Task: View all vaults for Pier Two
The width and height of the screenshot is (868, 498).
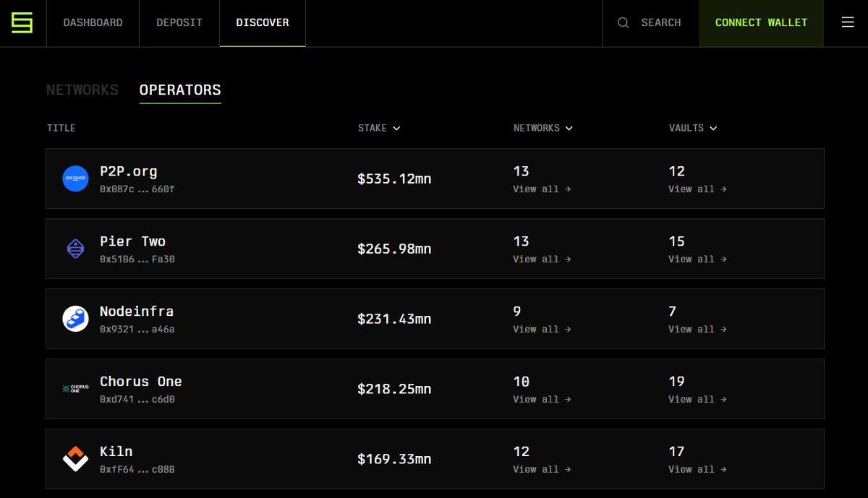Action: (697, 259)
